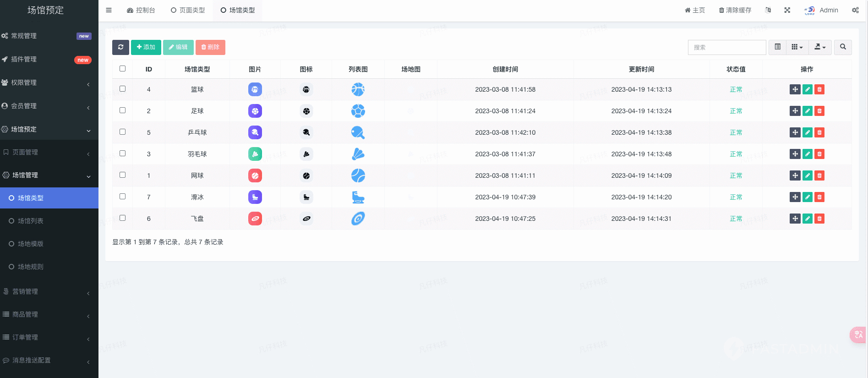This screenshot has height=378, width=868.
Task: Click the green 添加 button
Action: pos(146,47)
